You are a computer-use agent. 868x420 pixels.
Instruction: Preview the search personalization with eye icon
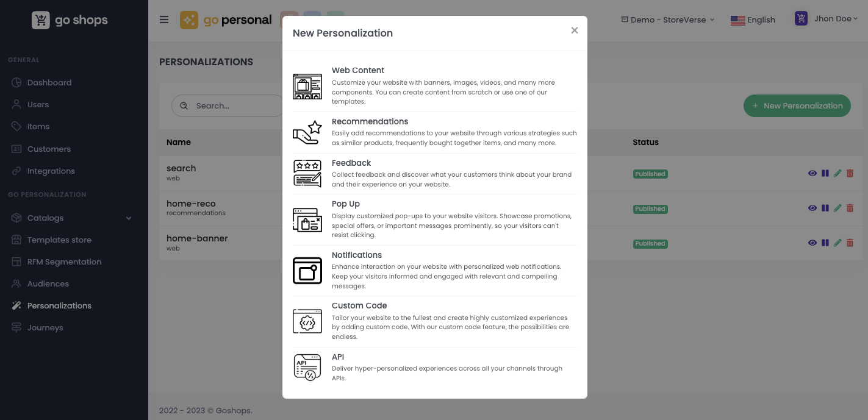click(812, 174)
